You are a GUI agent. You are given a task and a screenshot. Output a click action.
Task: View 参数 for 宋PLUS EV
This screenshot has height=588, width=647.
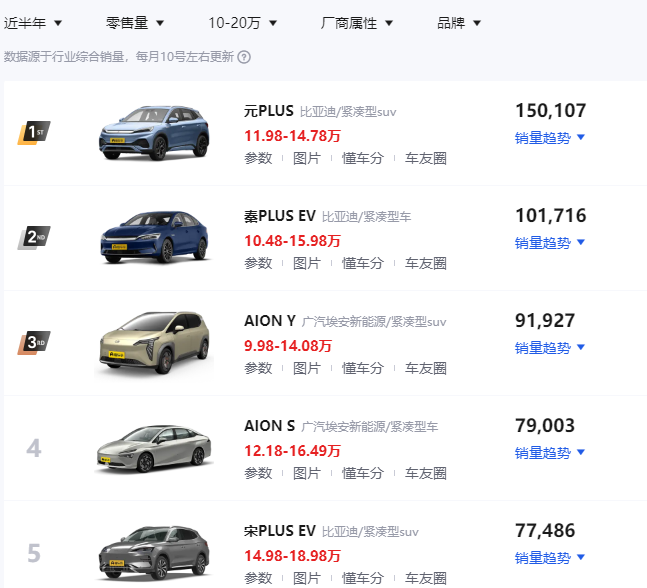coord(258,578)
